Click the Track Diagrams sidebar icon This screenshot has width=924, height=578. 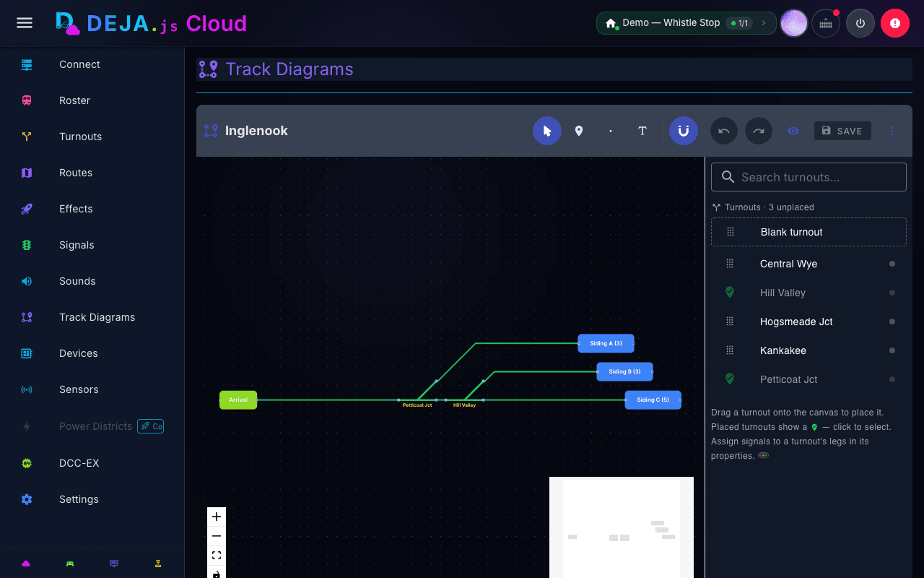(27, 317)
